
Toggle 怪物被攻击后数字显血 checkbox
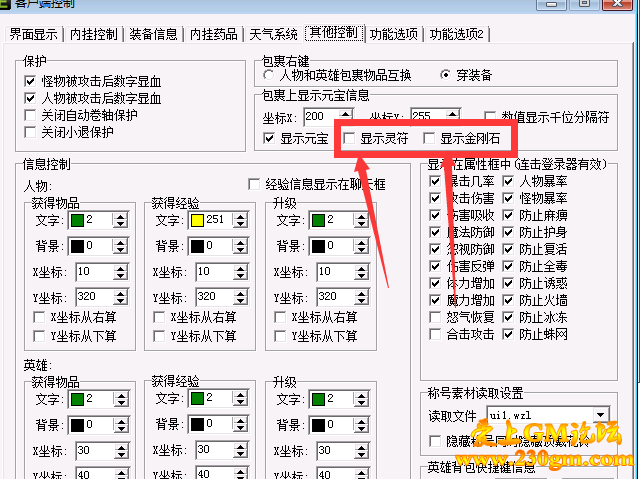pyautogui.click(x=30, y=81)
